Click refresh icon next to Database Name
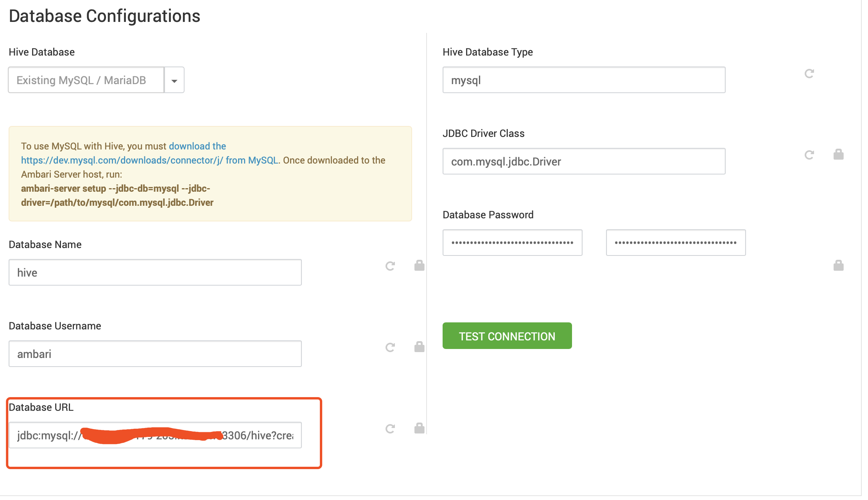This screenshot has width=868, height=500. coord(390,266)
